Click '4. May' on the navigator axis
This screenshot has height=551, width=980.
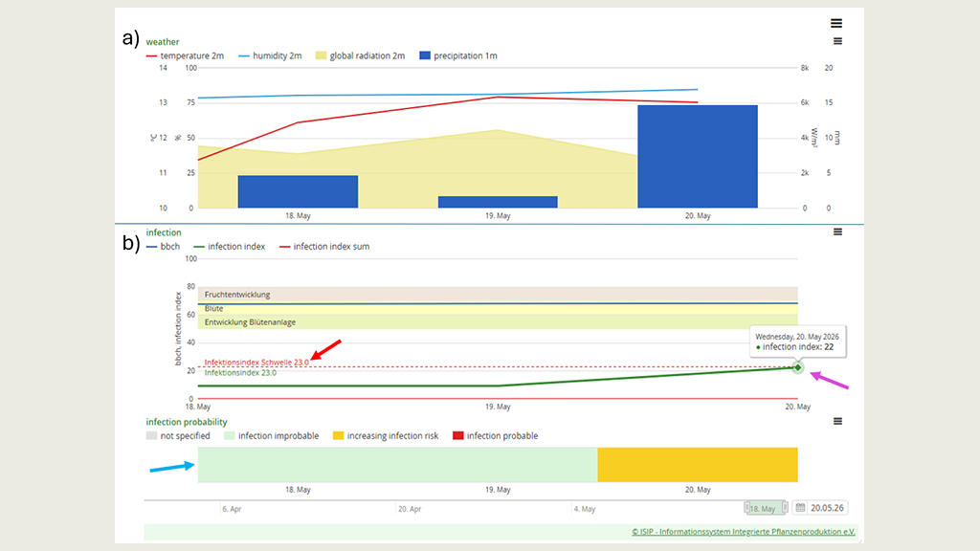point(585,509)
